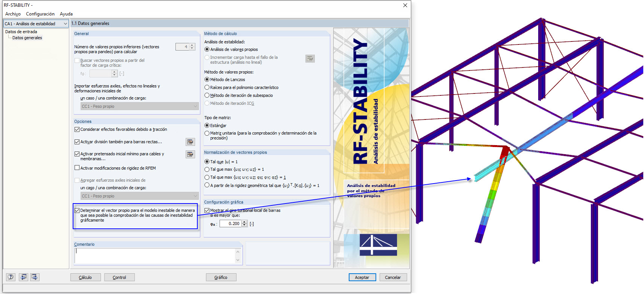Enable Activar modificaciones de rigidez de RFEM
Screen dimensions: 644x294
77,168
